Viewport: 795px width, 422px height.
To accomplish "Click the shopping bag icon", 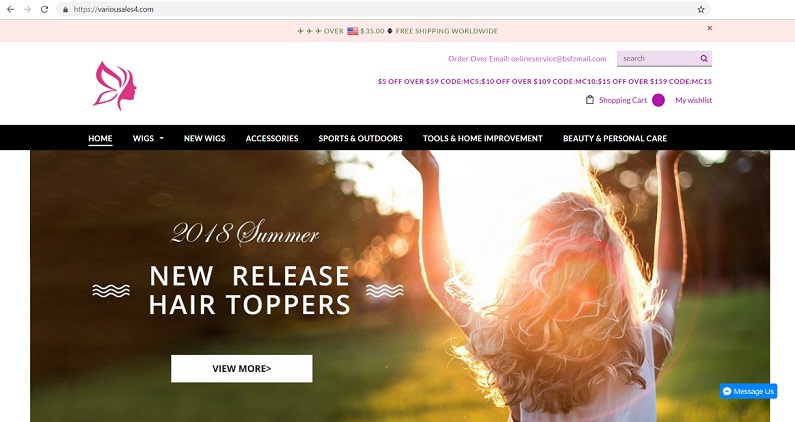I will [590, 100].
